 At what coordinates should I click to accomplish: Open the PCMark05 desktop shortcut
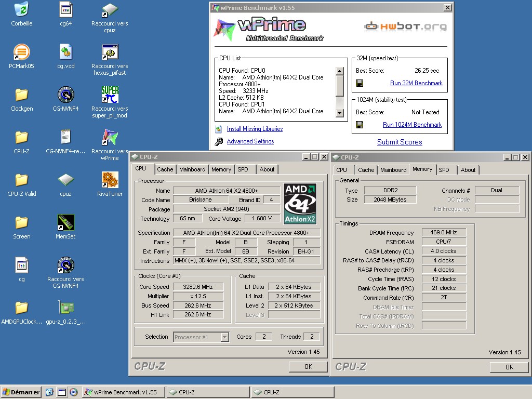point(22,52)
